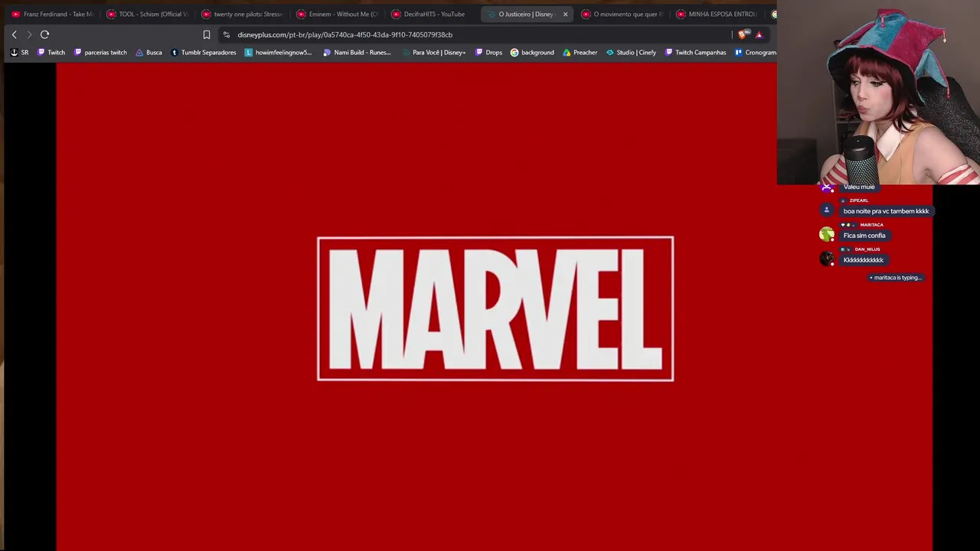This screenshot has width=980, height=551.
Task: Go back to the previous page
Action: [x=14, y=34]
